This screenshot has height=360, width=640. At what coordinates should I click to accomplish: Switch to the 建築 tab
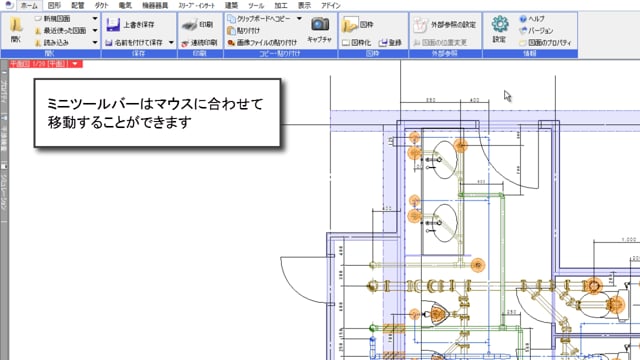click(231, 6)
